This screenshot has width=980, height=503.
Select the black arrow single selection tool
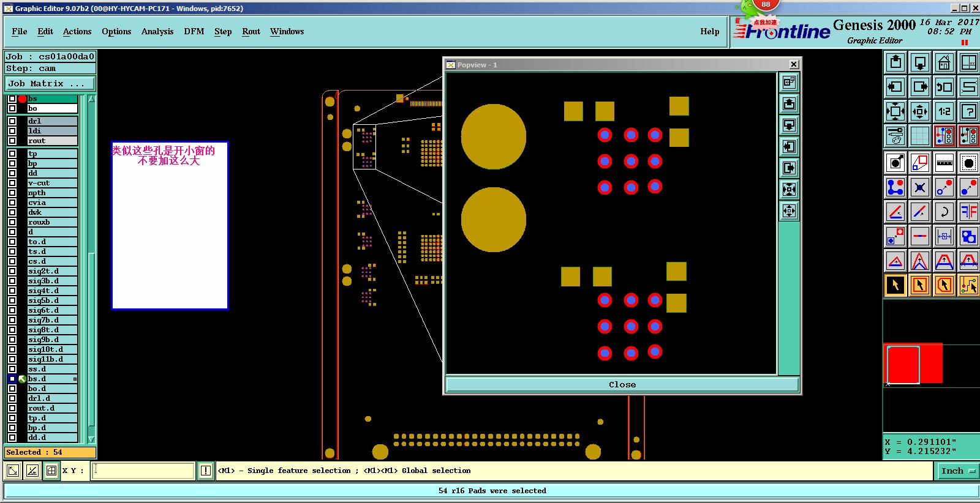click(x=895, y=285)
